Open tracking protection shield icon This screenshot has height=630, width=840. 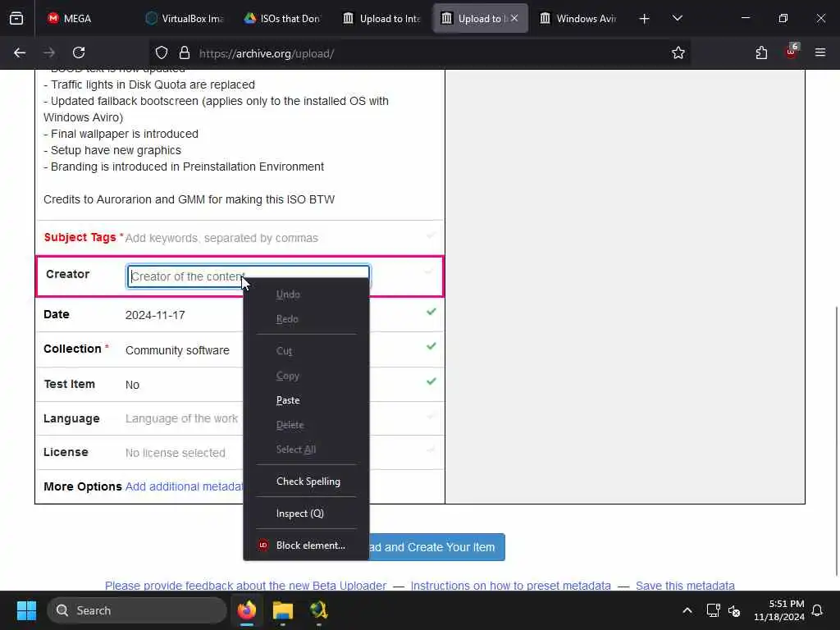(x=162, y=53)
